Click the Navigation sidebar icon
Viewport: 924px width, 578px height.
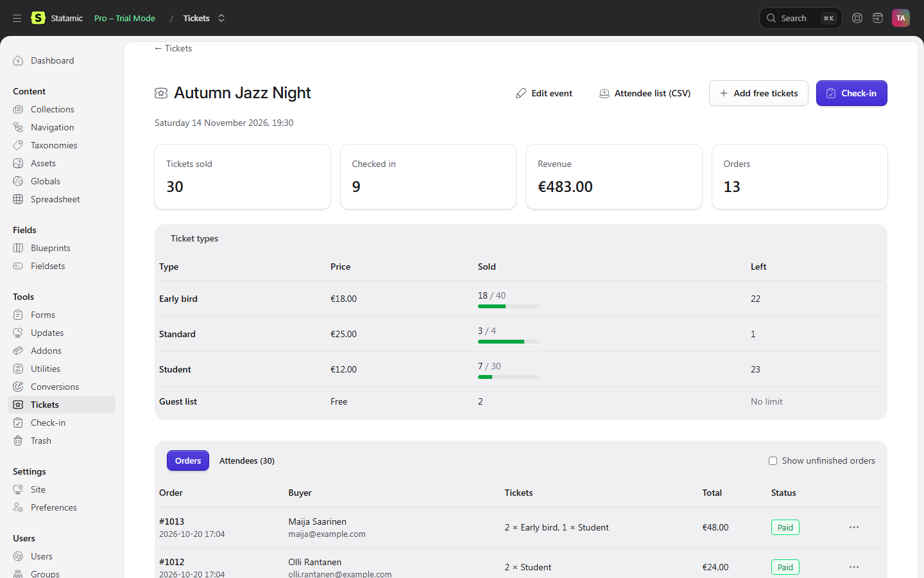click(x=18, y=127)
